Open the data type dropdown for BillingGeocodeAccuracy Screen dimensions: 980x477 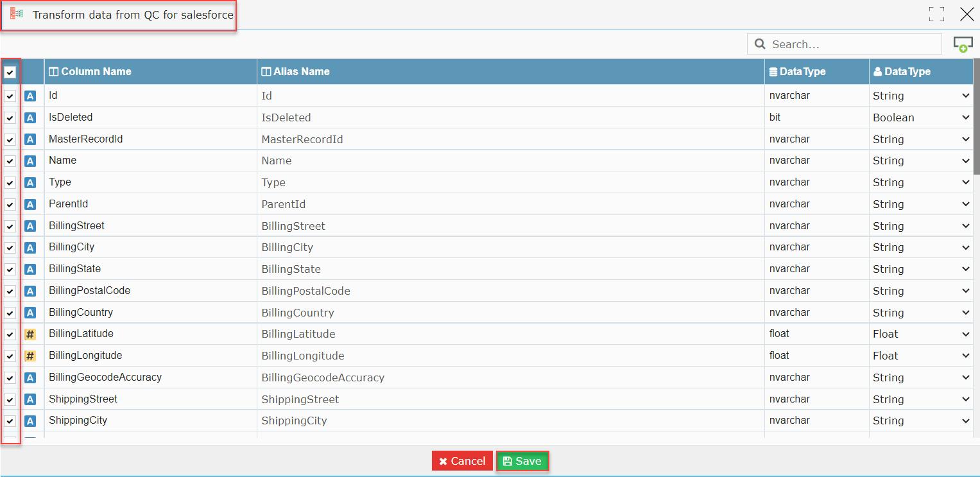(x=921, y=377)
